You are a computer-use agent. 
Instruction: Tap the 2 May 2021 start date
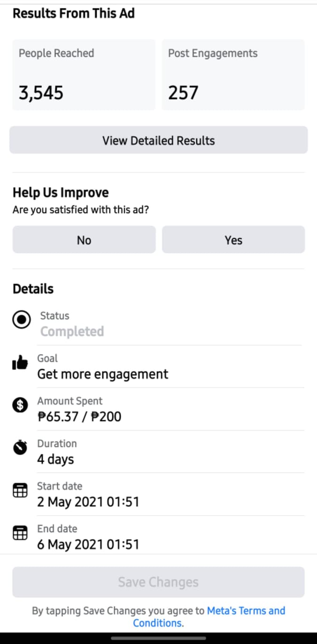tap(88, 502)
